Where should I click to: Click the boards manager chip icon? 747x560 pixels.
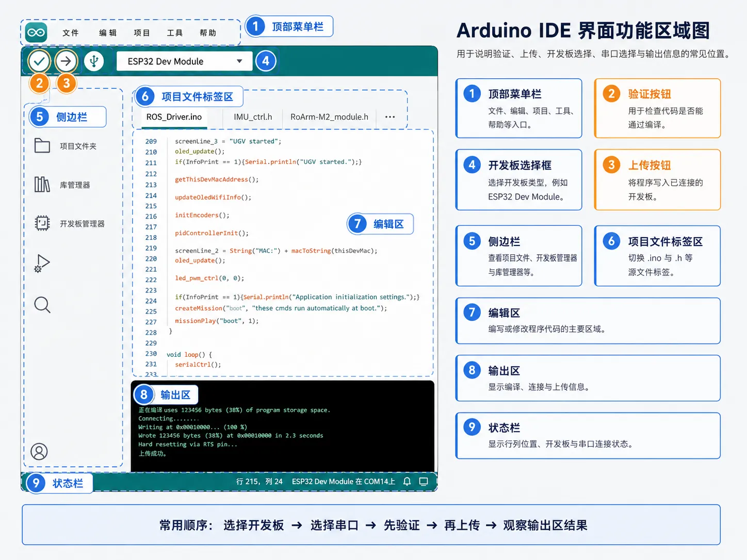coord(42,223)
